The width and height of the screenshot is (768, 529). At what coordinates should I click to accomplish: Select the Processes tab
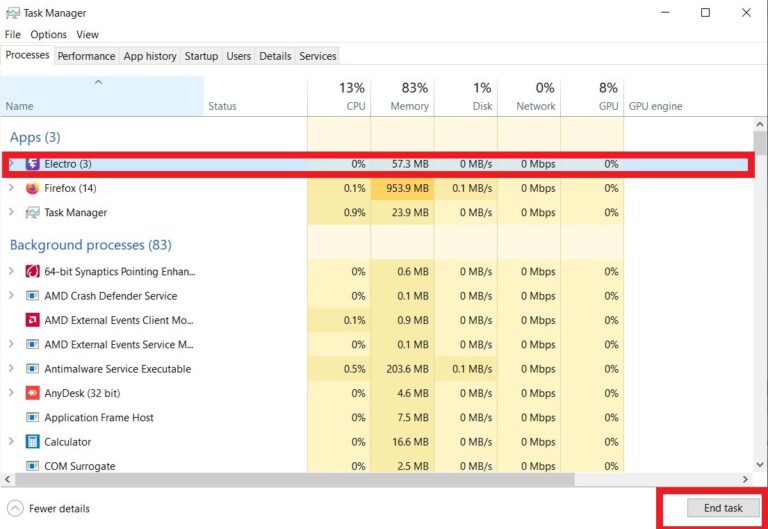click(27, 55)
